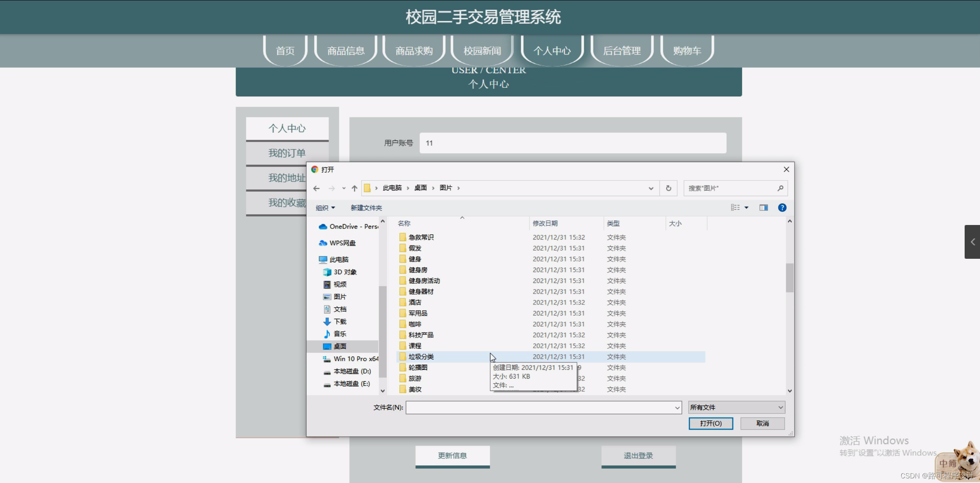
Task: Expand the recent locations chevron near back arrow
Action: click(x=344, y=188)
